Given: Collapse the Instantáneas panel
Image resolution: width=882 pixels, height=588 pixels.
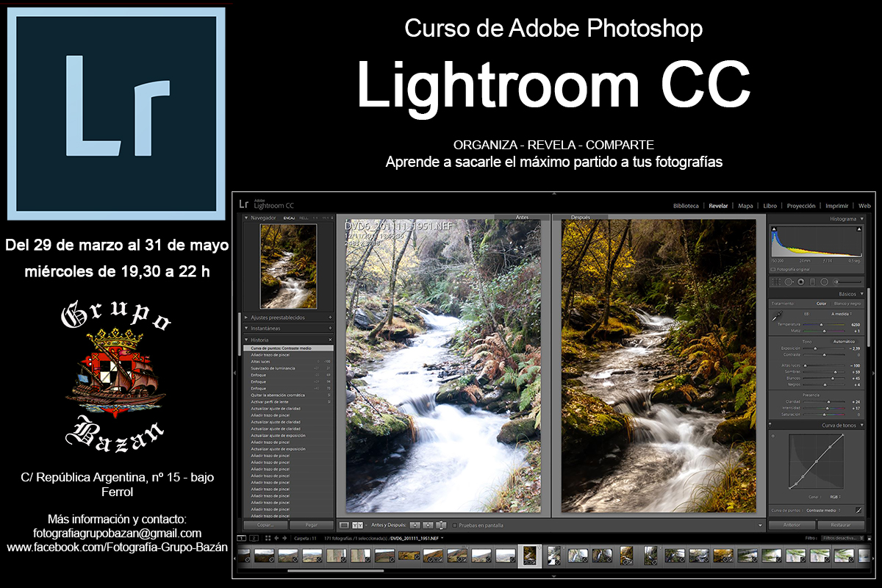Looking at the screenshot, I should (x=246, y=328).
